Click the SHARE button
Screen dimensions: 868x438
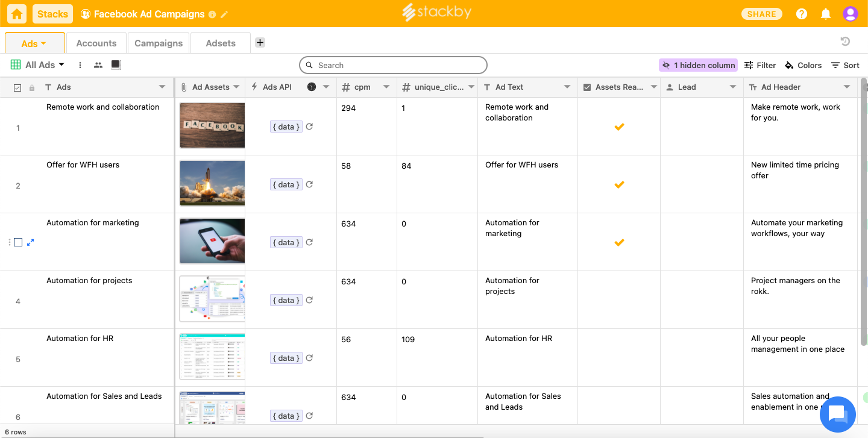coord(762,14)
